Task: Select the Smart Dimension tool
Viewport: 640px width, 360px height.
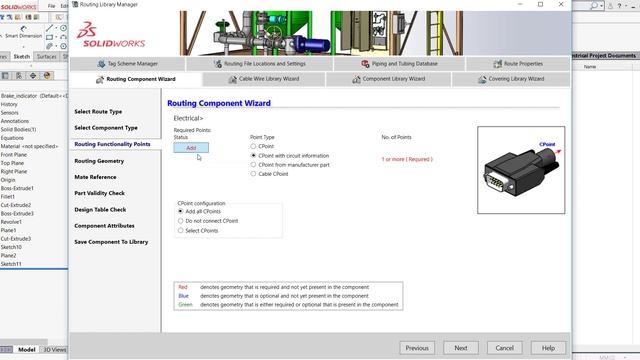Action: pos(23,32)
